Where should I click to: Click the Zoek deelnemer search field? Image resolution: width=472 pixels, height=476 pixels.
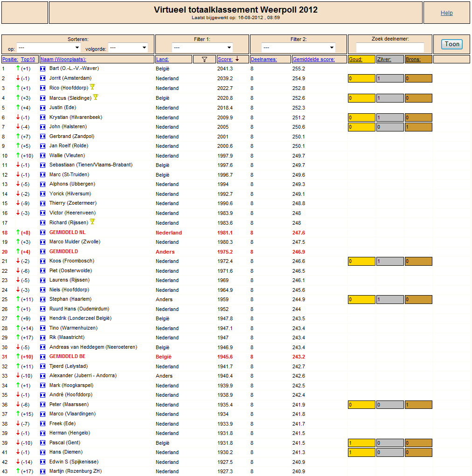click(x=390, y=48)
